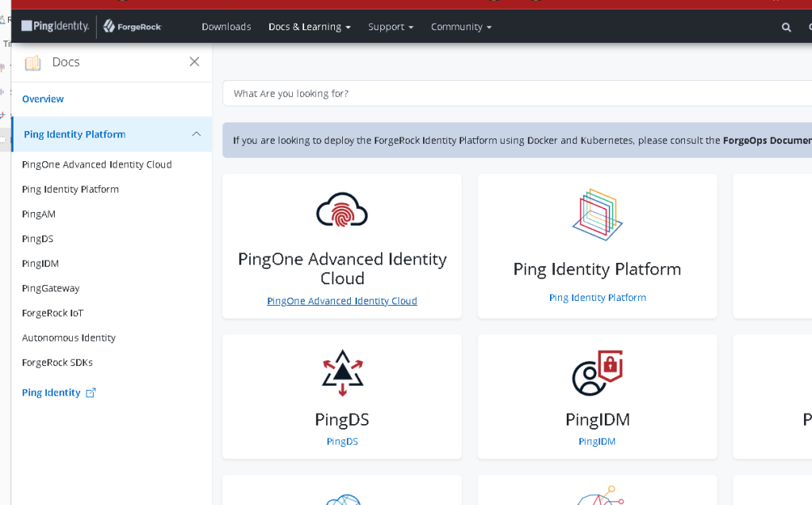
Task: Click the large PingDS card title
Action: (x=342, y=419)
